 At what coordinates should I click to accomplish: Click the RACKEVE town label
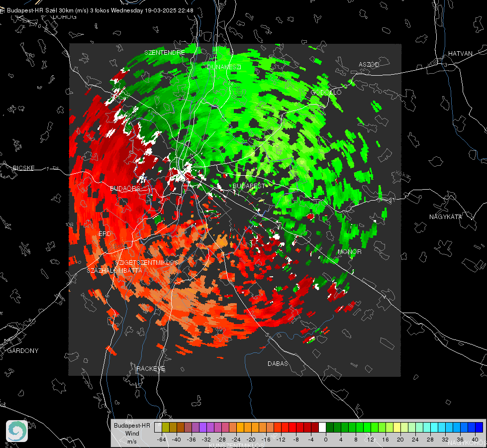pos(151,368)
